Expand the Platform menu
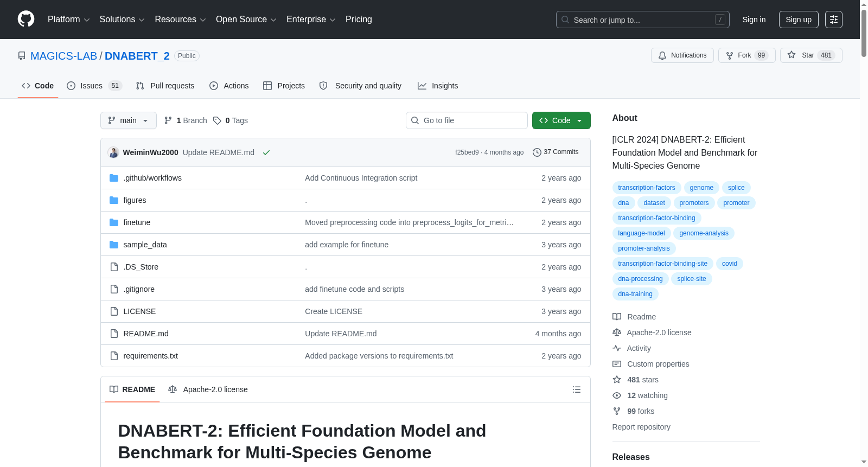This screenshot has width=868, height=467. click(68, 20)
